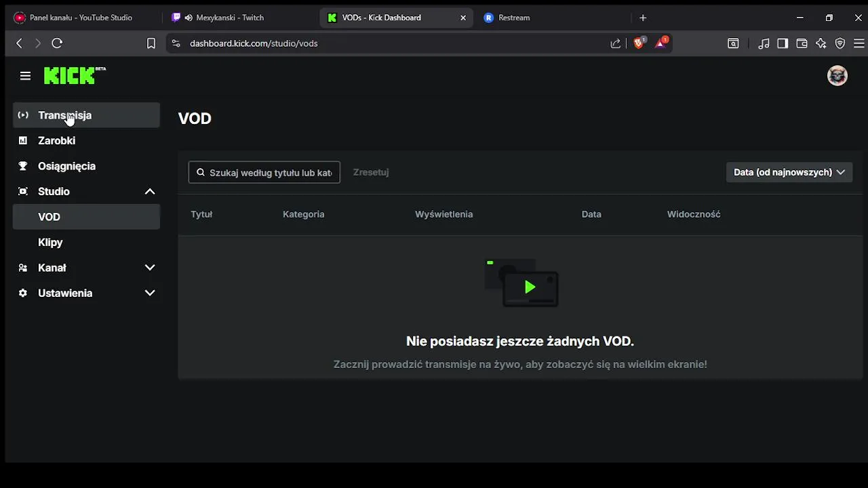Image resolution: width=868 pixels, height=488 pixels.
Task: Click the Widoczność column header
Action: [x=694, y=214]
